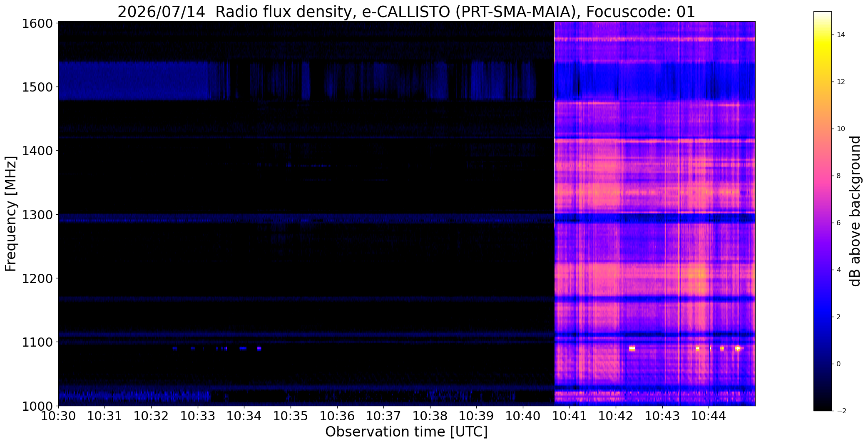Click the bright yellow burst near 1090 MHz at 10:42

[x=632, y=348]
